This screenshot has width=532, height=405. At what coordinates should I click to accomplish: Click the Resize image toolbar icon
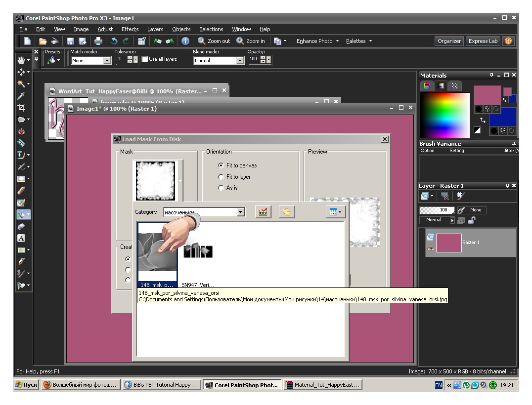142,41
